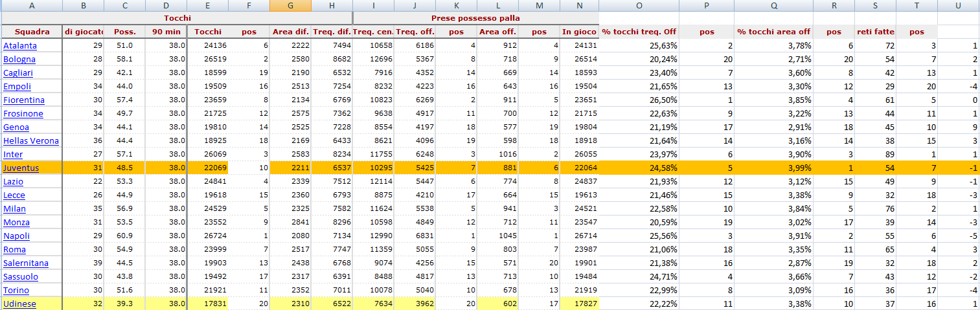Click the 'Squadra' header cell
980x310 pixels.
pyautogui.click(x=31, y=31)
